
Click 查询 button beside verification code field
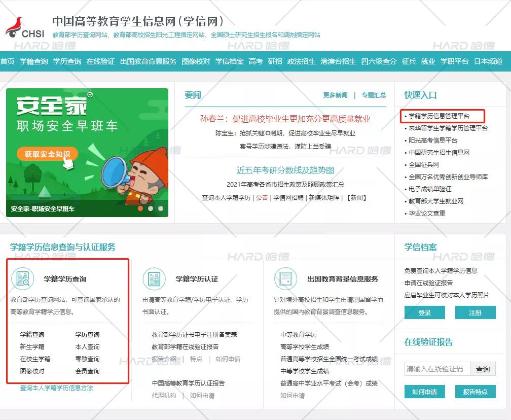coord(483,369)
